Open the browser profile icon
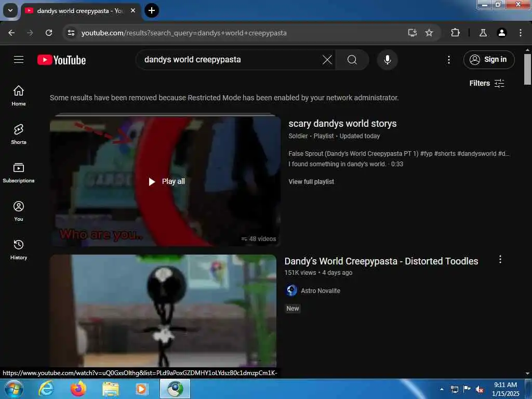 [x=502, y=33]
